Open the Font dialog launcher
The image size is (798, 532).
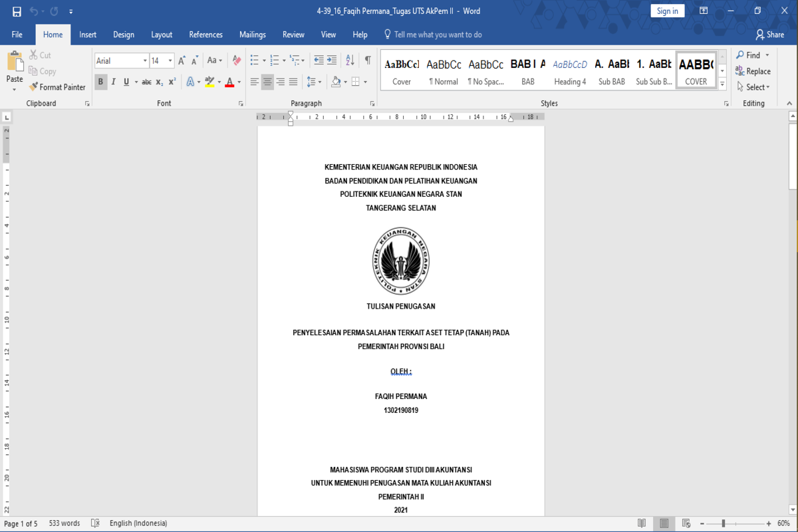point(241,104)
